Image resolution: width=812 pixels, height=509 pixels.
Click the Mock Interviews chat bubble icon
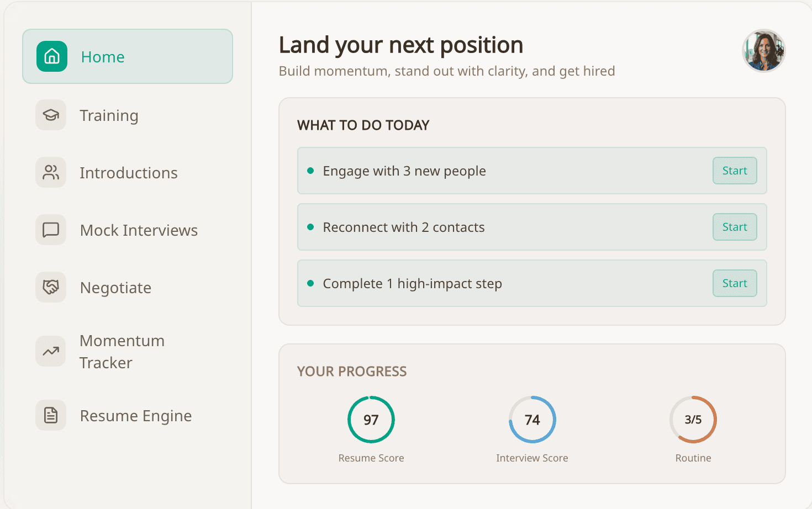click(51, 230)
